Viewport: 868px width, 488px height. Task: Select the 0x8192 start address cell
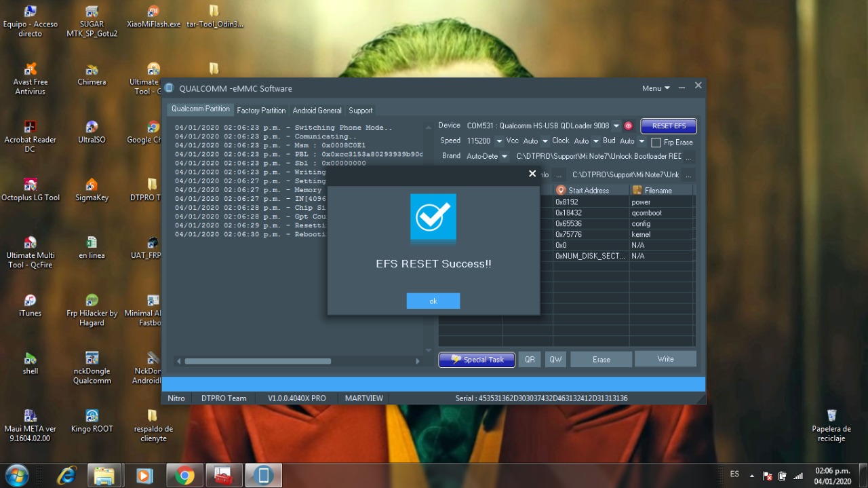(591, 202)
